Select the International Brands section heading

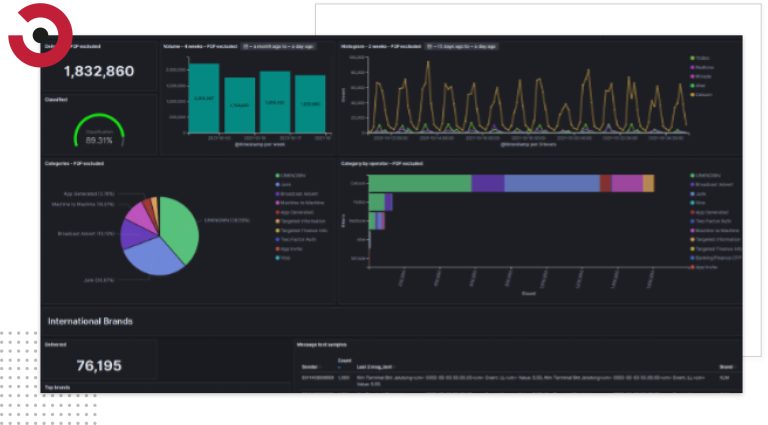click(90, 321)
